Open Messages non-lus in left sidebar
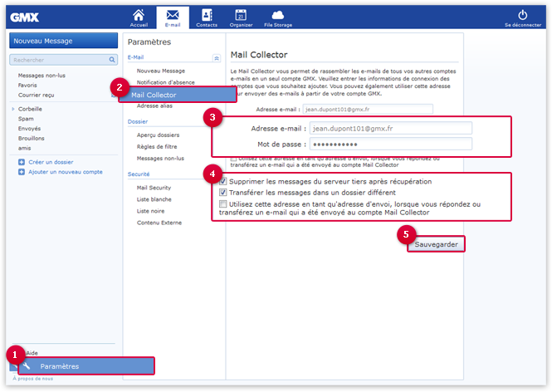The width and height of the screenshot is (552, 392). (x=42, y=76)
